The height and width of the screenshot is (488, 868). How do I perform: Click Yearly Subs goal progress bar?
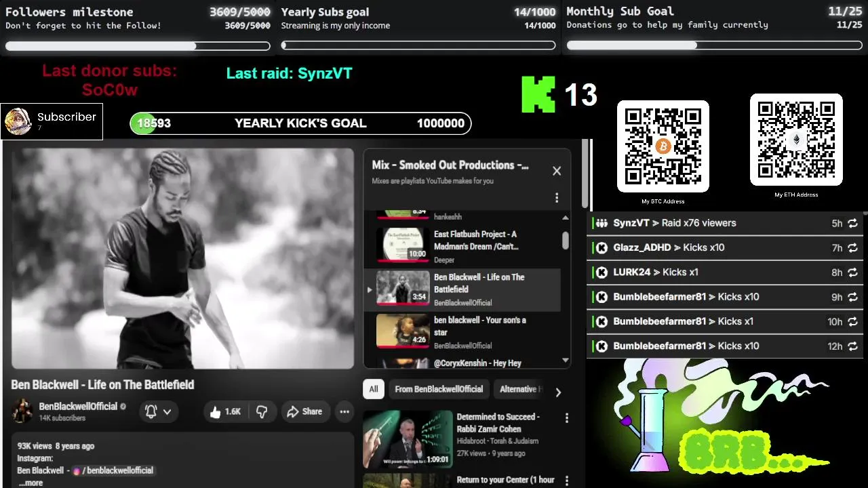click(x=418, y=46)
